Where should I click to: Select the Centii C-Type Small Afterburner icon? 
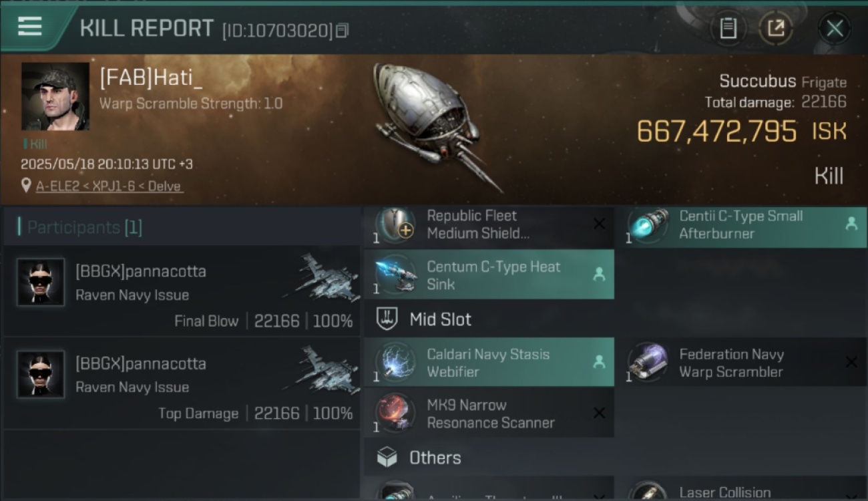[x=648, y=224]
